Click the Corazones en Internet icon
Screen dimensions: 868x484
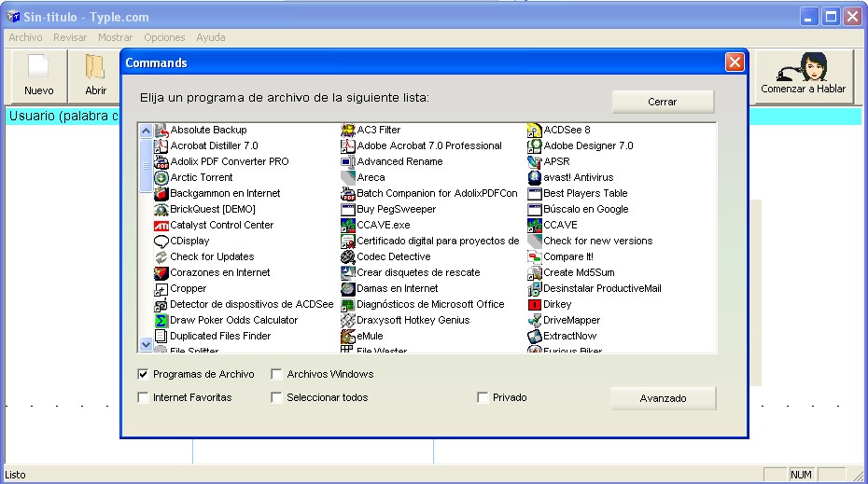pyautogui.click(x=161, y=273)
